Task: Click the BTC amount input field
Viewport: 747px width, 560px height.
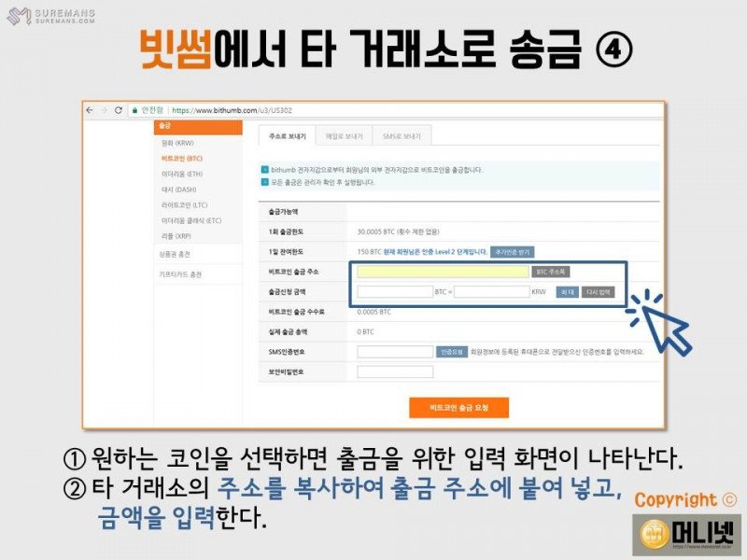Action: click(395, 291)
